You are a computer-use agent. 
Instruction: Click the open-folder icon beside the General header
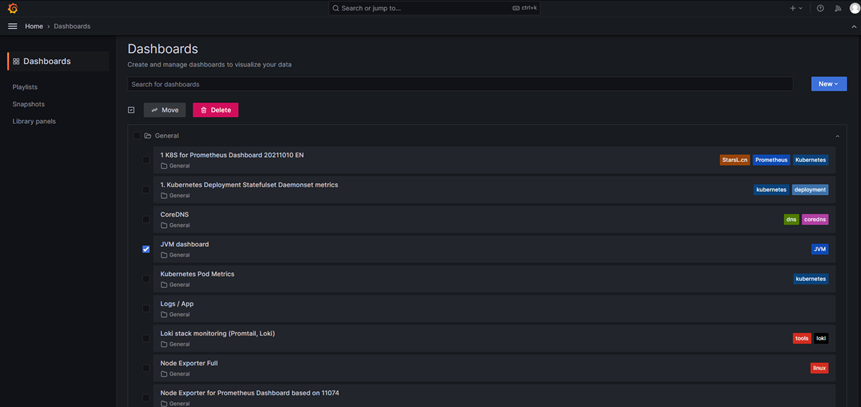[148, 136]
